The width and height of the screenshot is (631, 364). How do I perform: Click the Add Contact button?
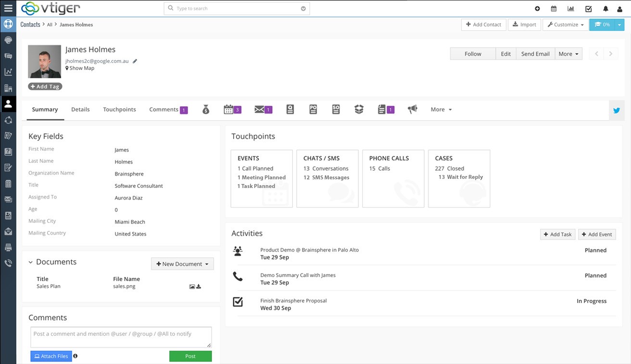tap(483, 25)
